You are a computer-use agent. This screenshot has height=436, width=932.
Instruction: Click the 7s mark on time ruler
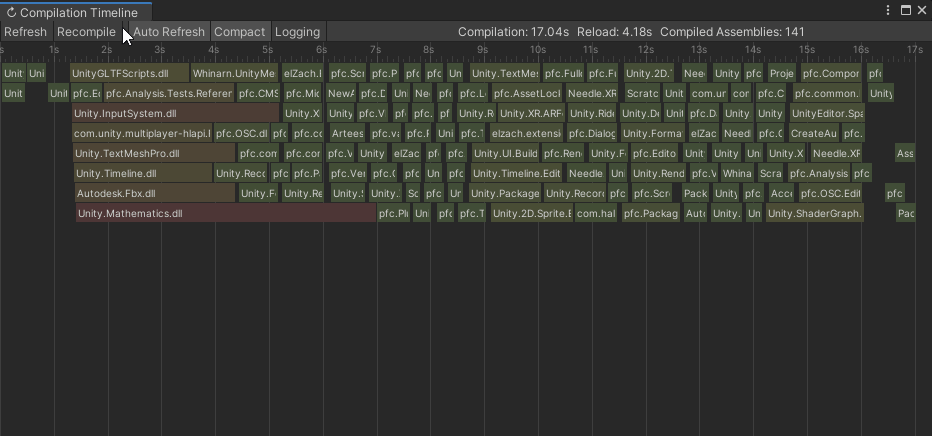pos(376,50)
